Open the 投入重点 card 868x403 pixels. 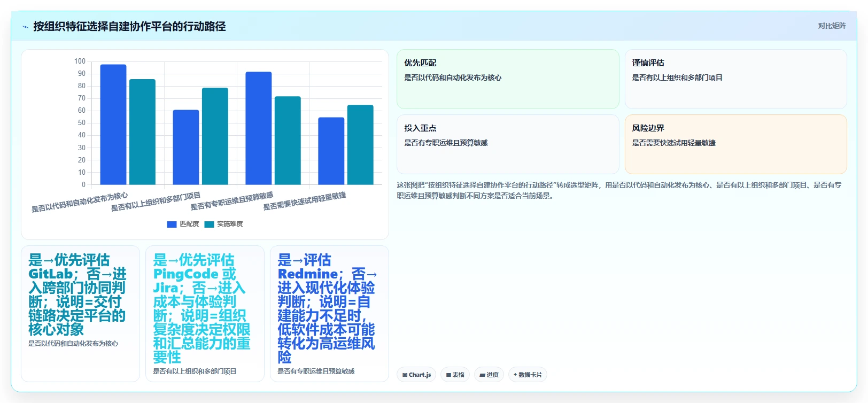[508, 144]
